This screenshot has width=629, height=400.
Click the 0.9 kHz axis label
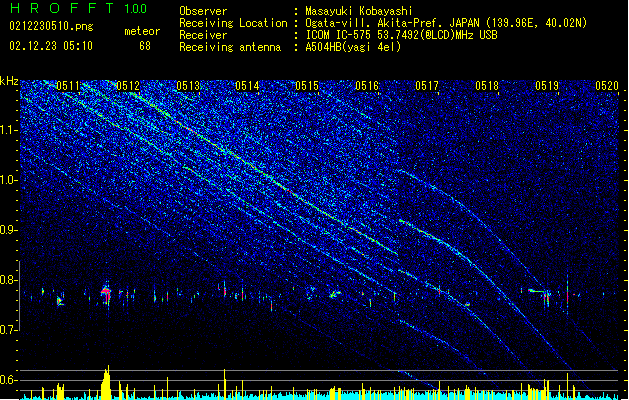coord(9,230)
